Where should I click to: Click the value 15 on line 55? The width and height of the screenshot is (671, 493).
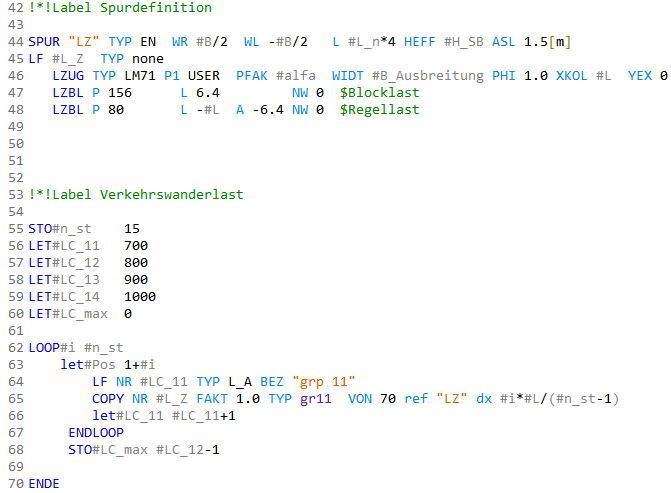132,229
